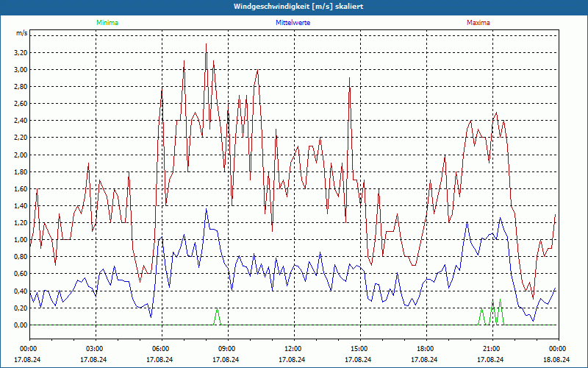
Task: Click the 15:00 time axis label
Action: click(360, 349)
